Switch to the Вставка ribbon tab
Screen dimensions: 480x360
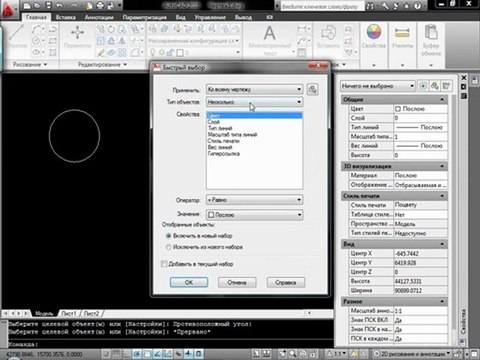66,17
